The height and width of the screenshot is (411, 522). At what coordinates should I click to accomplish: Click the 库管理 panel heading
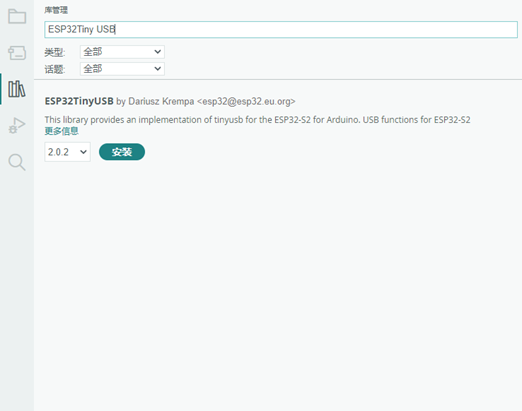[56, 10]
